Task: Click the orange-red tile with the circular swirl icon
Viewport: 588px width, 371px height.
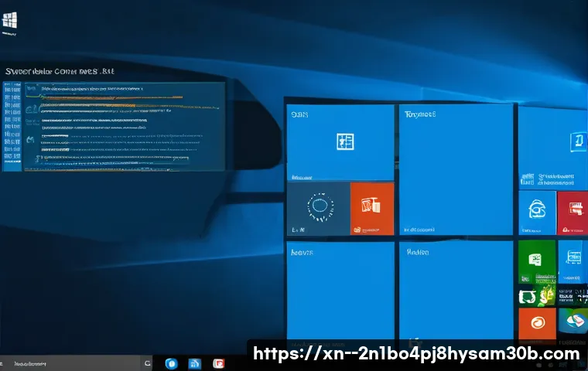Action: [x=536, y=323]
